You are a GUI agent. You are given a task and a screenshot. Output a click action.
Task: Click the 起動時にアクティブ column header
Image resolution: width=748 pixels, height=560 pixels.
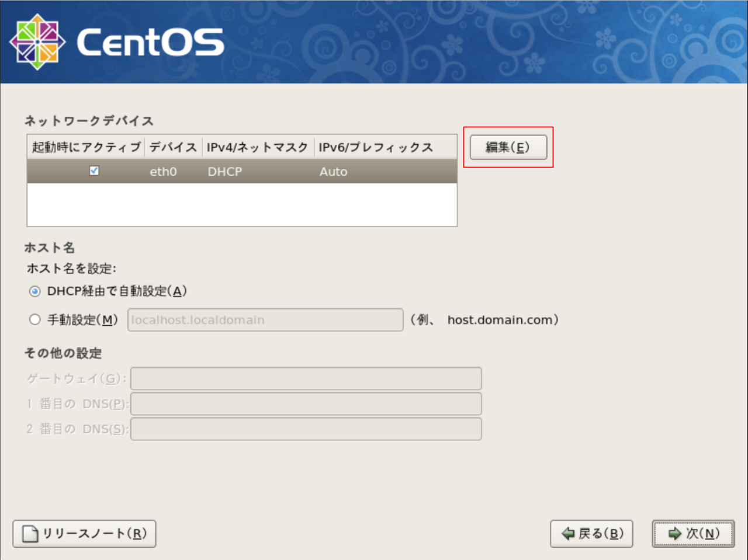(85, 147)
